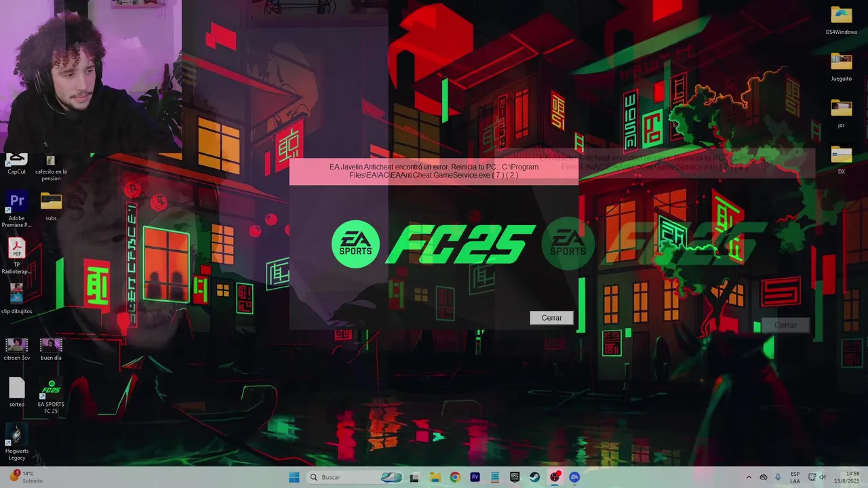Select the 'buen dia' video file
This screenshot has width=868, height=488.
click(x=51, y=348)
